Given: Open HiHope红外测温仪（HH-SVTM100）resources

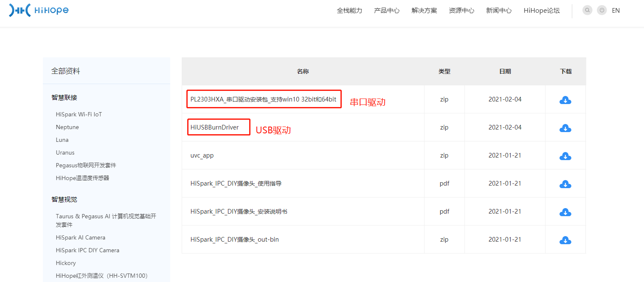Looking at the screenshot, I should (x=101, y=276).
